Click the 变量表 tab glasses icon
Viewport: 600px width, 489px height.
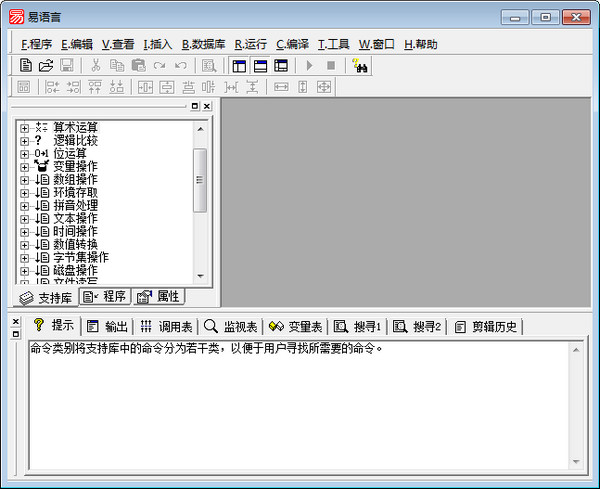[276, 326]
